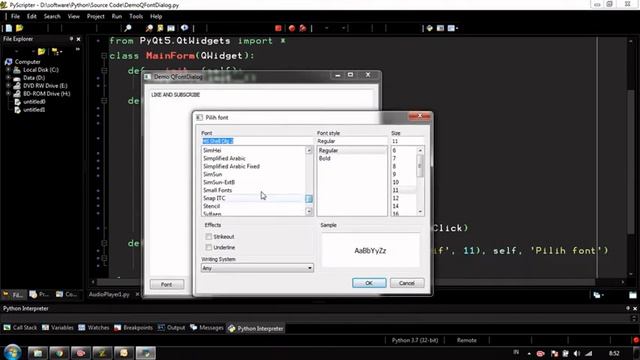
Task: Pin the File Explorer panel
Action: point(71,39)
